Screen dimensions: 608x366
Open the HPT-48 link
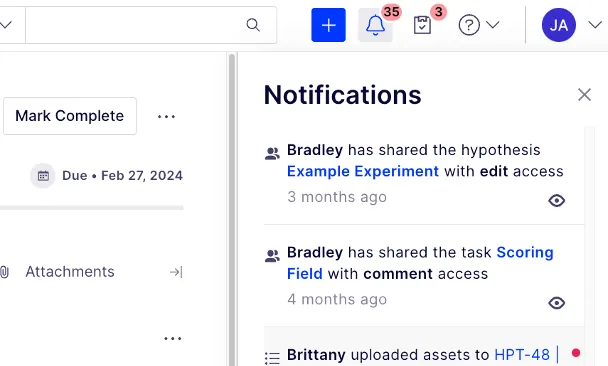click(x=522, y=355)
